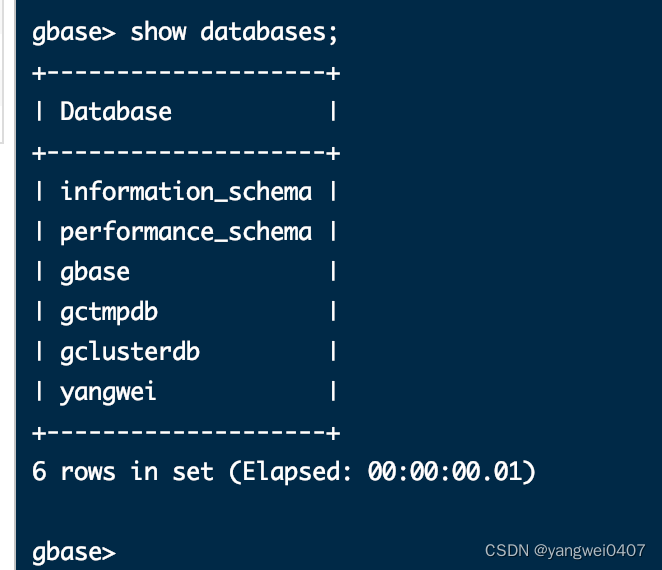The image size is (662, 570).
Task: Click the top table border line
Action: (x=186, y=73)
